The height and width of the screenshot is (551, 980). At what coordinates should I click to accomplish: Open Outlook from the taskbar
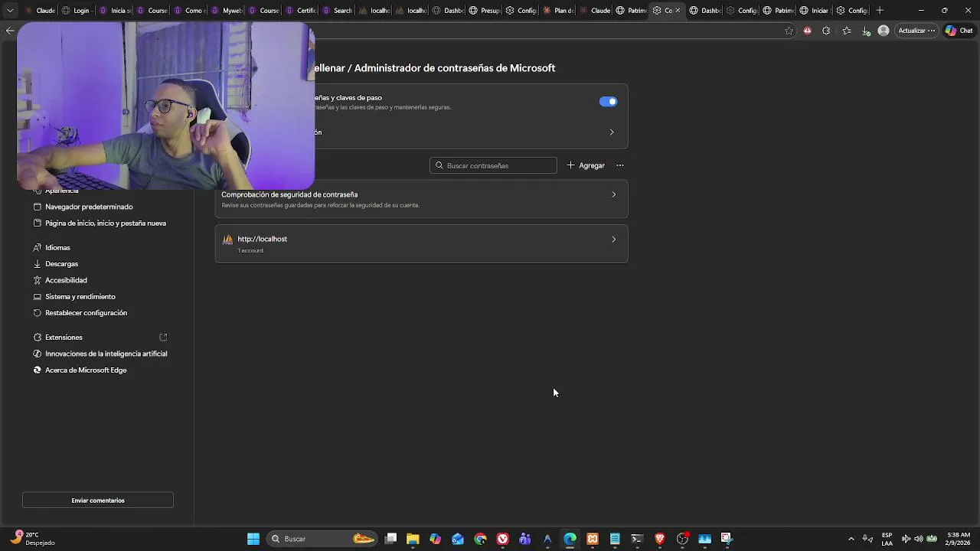[x=458, y=539]
